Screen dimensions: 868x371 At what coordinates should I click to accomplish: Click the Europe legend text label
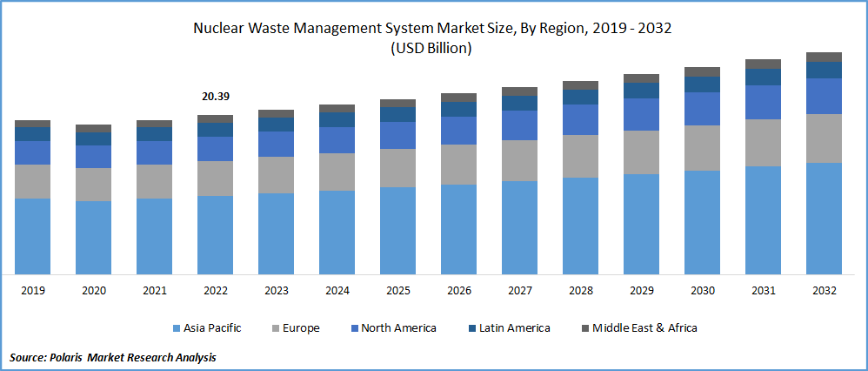tap(300, 328)
